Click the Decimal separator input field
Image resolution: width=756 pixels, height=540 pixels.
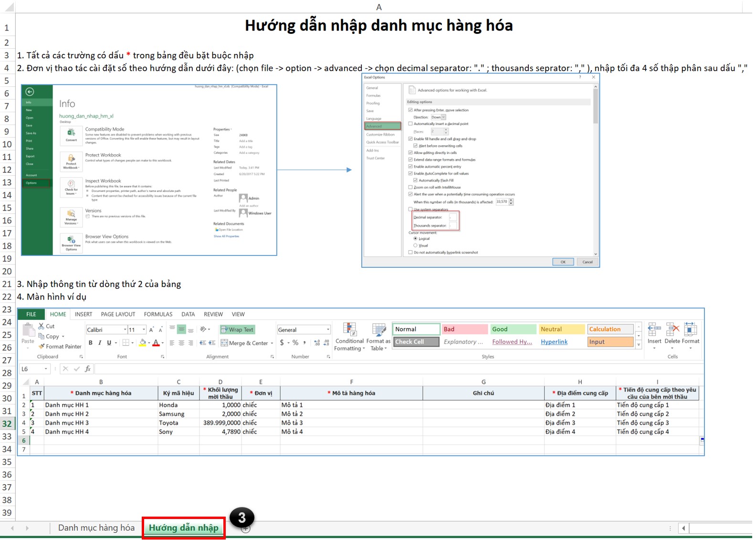point(452,217)
